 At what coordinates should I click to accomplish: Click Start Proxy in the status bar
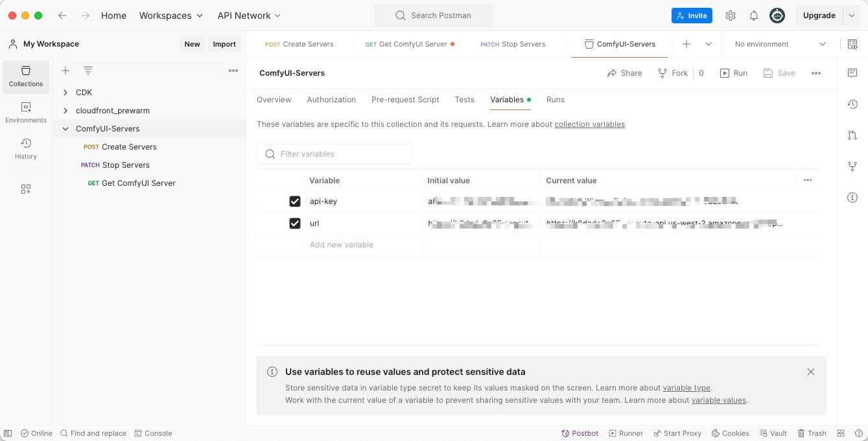tap(677, 433)
